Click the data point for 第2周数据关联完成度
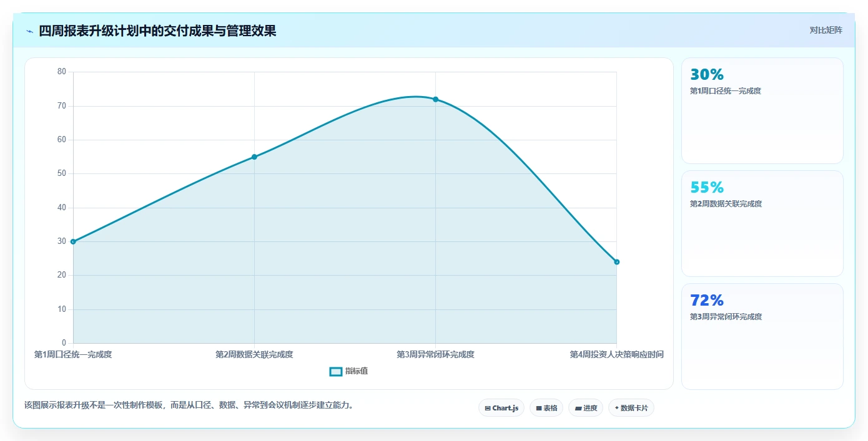868x441 pixels. click(x=254, y=157)
